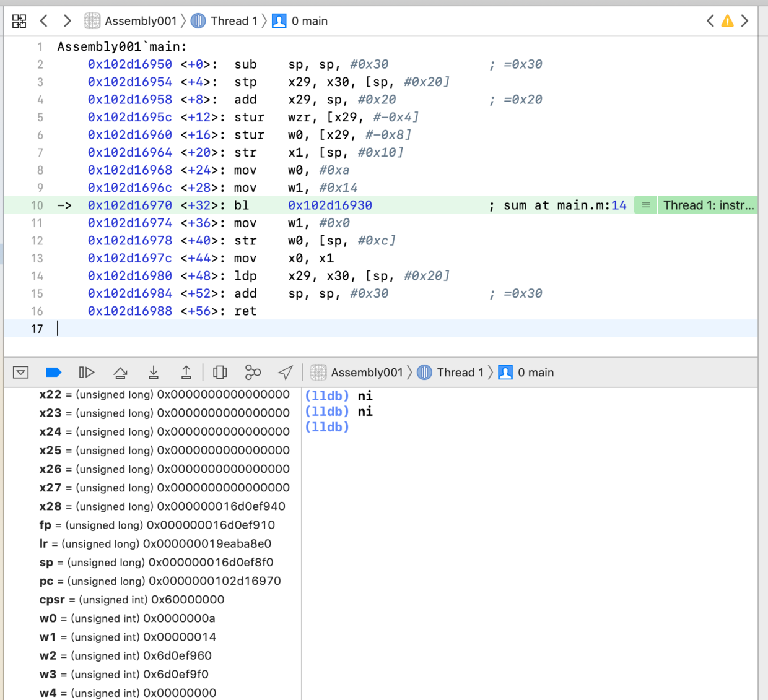Select the w3 register row
The width and height of the screenshot is (768, 700).
(x=124, y=674)
